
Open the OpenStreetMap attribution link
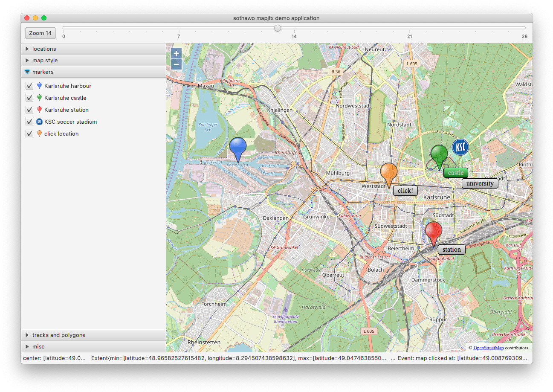(489, 348)
